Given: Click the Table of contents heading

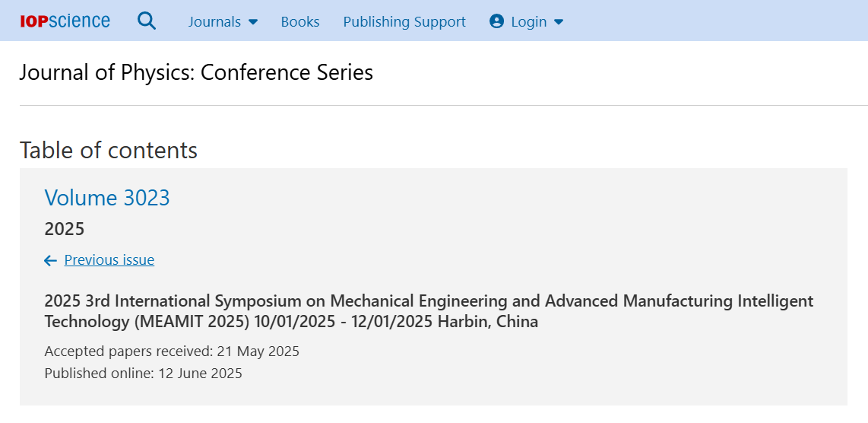Looking at the screenshot, I should (109, 150).
